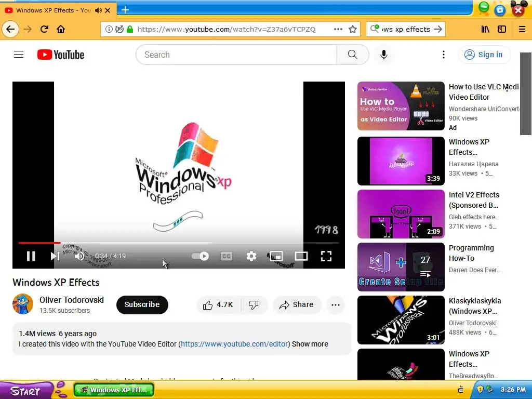Go back in browser

[10, 29]
